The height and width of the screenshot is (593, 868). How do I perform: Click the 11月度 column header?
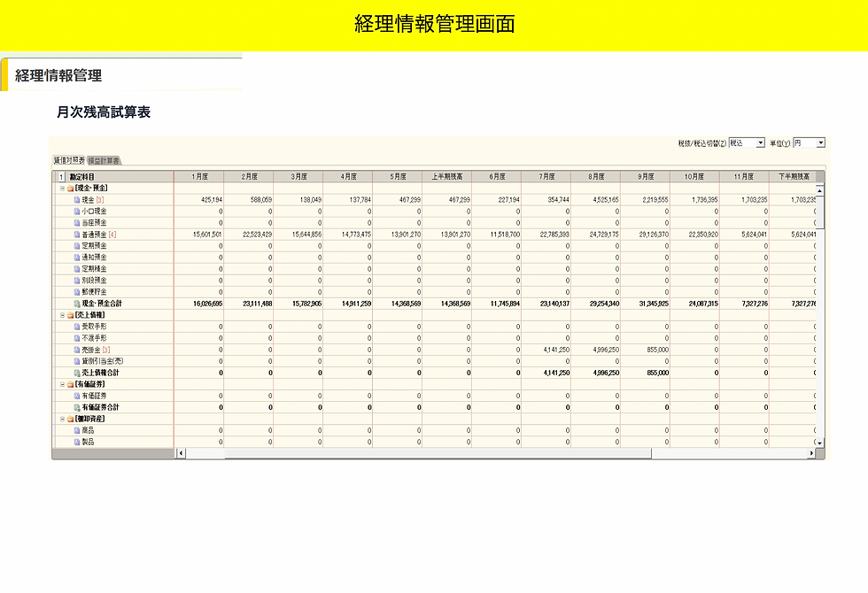click(x=744, y=177)
